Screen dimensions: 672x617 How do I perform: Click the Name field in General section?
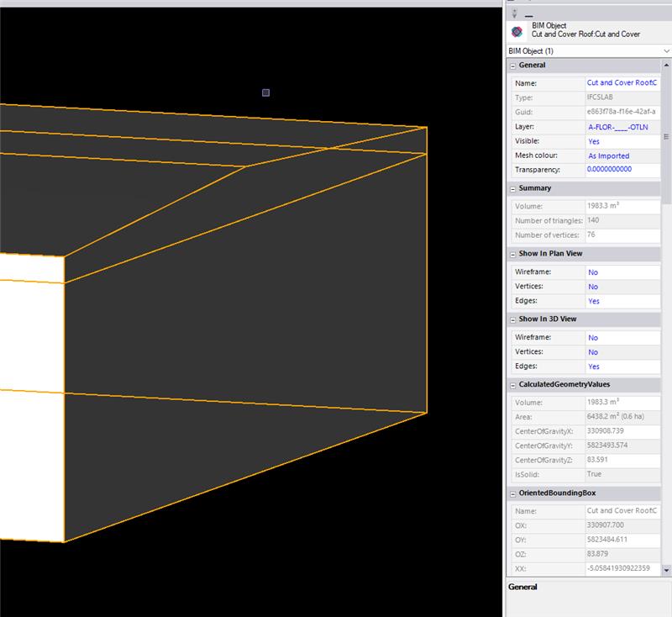pos(622,84)
